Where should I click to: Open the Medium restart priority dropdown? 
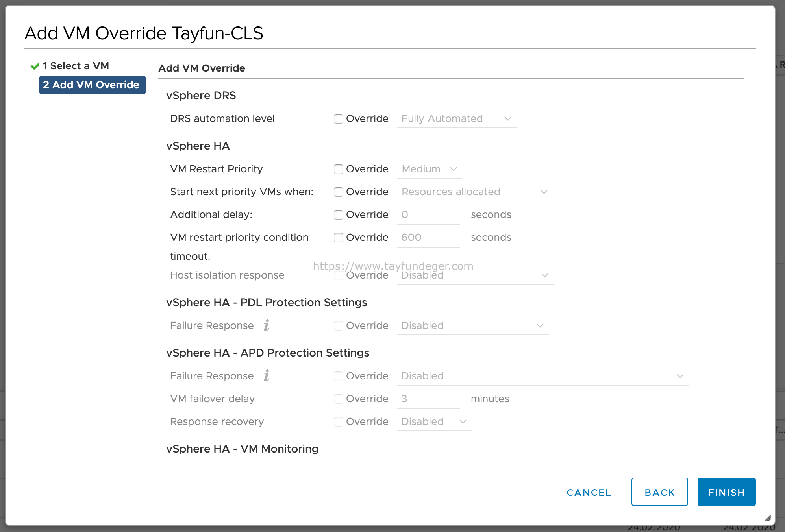click(429, 169)
